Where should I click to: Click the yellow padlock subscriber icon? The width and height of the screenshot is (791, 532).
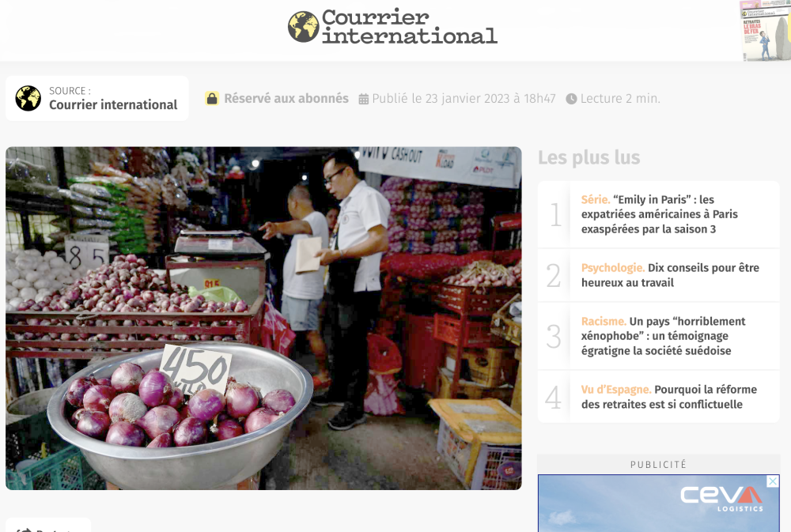[212, 99]
